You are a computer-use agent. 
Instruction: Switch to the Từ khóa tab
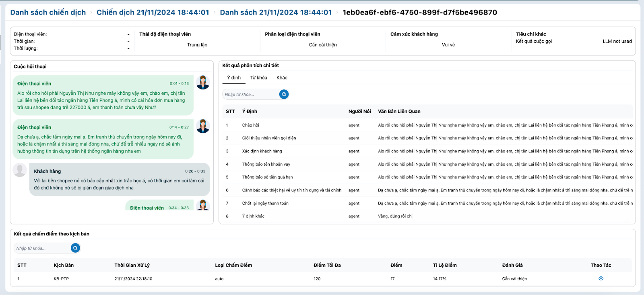click(x=259, y=78)
